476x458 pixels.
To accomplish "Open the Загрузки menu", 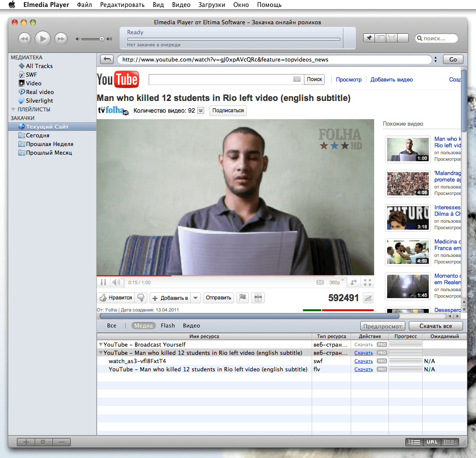I will 212,5.
